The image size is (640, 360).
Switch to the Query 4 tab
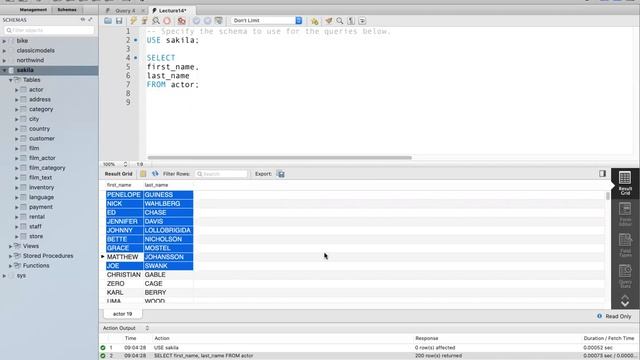tap(125, 11)
